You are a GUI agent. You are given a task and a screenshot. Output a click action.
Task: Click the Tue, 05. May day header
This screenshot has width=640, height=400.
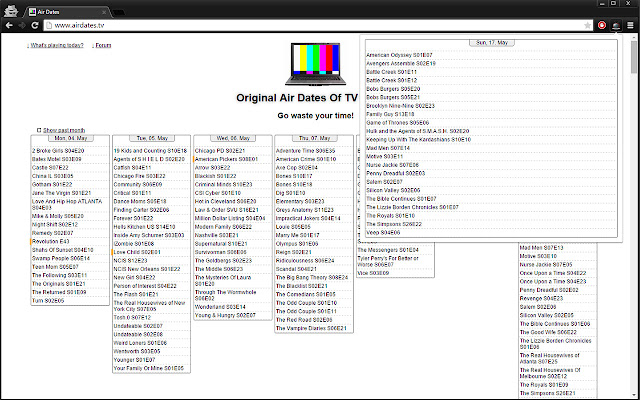click(152, 138)
